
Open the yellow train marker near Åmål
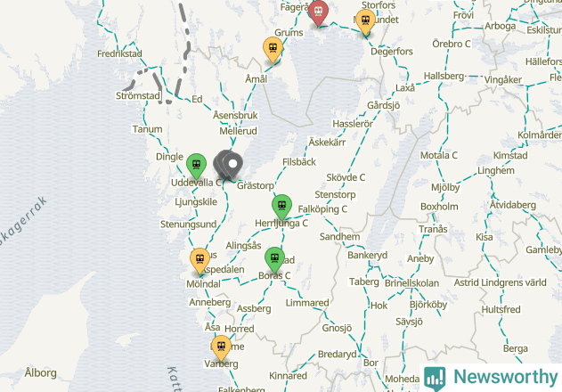click(x=273, y=50)
